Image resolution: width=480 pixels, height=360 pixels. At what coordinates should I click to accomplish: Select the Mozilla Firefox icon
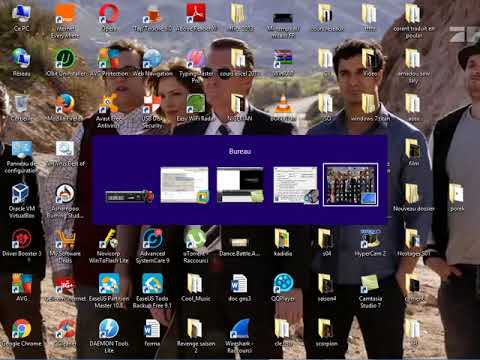(65, 104)
